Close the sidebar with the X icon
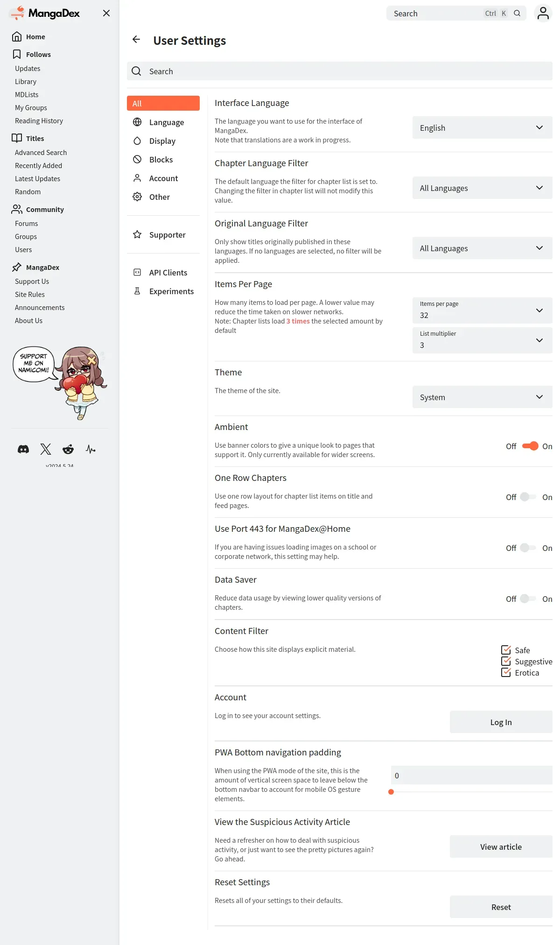 point(106,13)
